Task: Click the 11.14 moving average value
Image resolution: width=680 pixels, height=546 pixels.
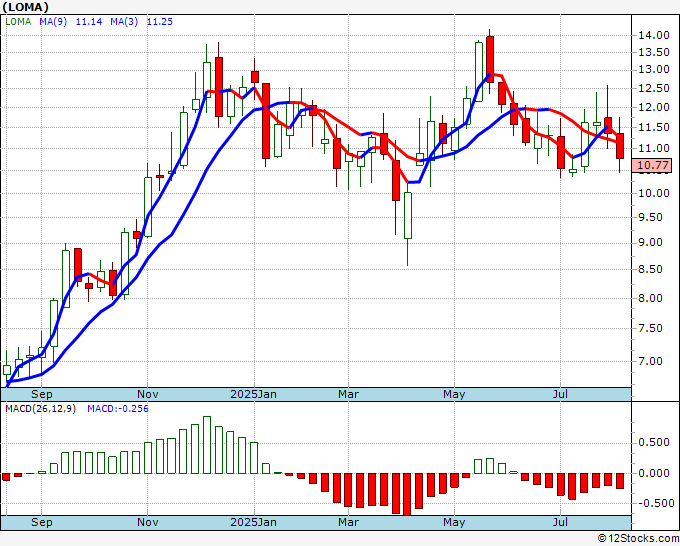Action: coord(89,22)
